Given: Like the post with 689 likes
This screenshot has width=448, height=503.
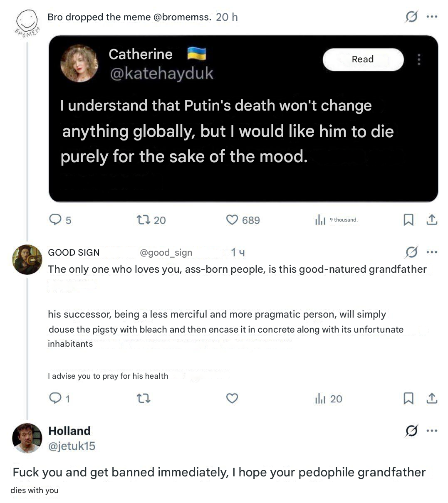Looking at the screenshot, I should click(232, 219).
